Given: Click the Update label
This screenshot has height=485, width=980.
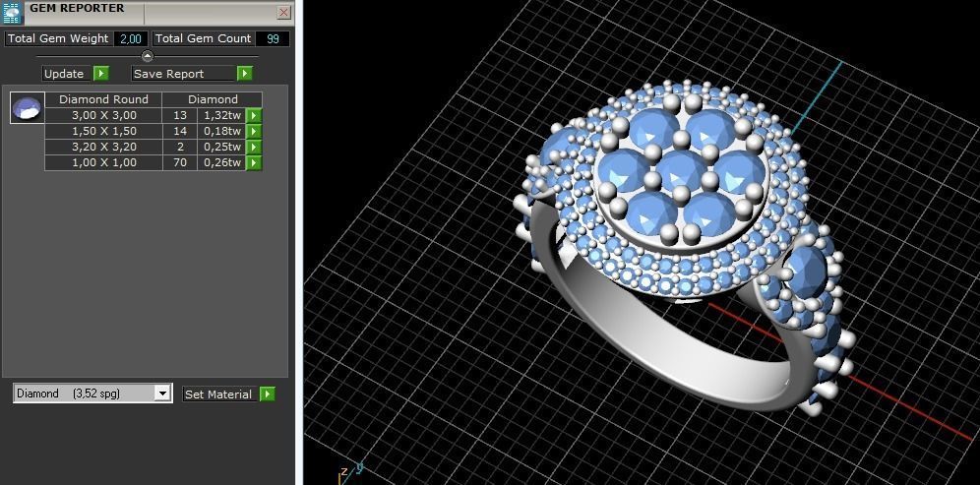Looking at the screenshot, I should (x=64, y=74).
